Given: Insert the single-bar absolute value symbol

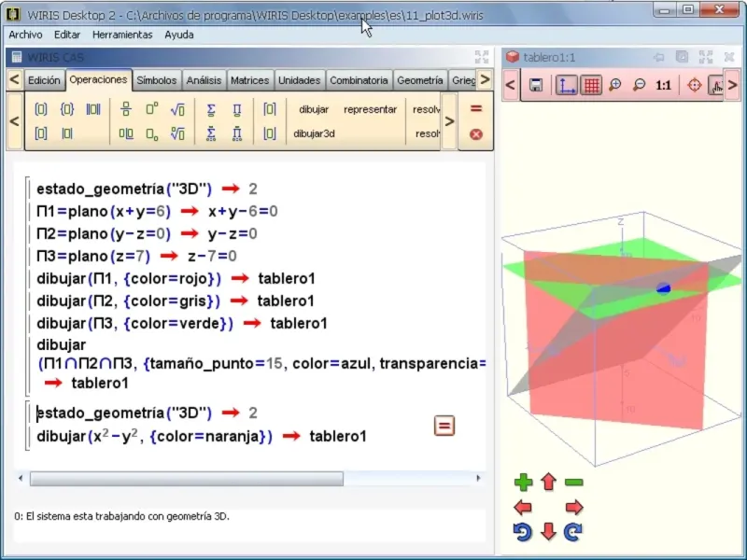Looking at the screenshot, I should click(x=67, y=133).
